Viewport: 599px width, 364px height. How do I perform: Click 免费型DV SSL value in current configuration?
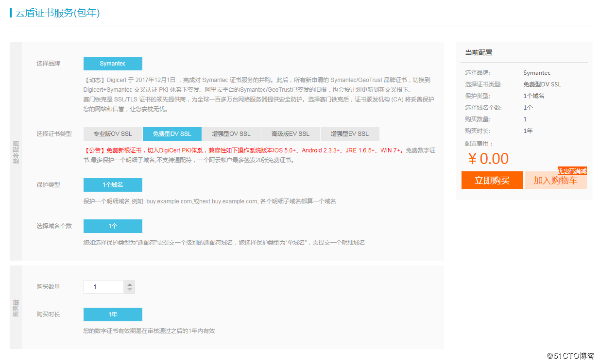[x=542, y=84]
